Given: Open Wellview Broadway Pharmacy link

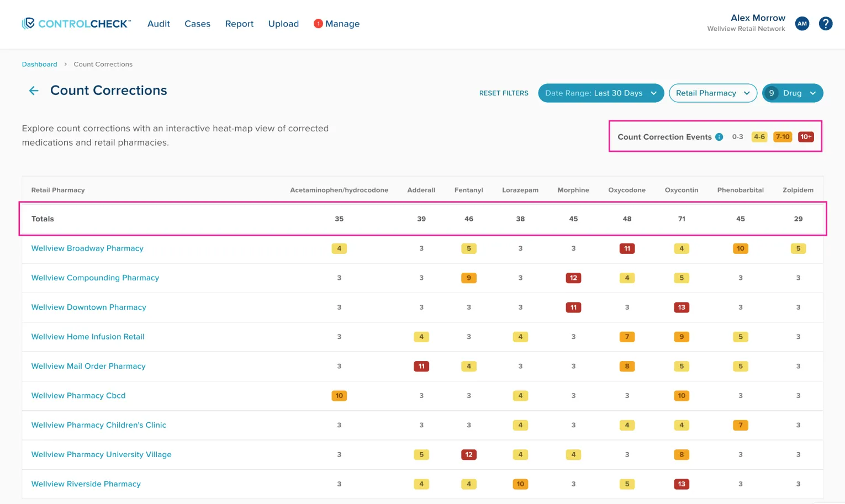Looking at the screenshot, I should [x=87, y=248].
